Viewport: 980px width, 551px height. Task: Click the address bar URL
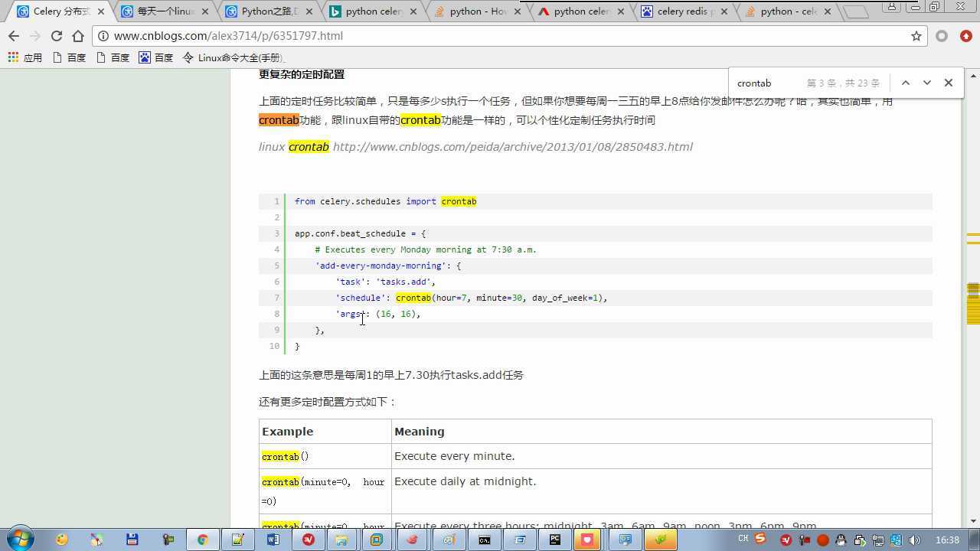(x=228, y=36)
